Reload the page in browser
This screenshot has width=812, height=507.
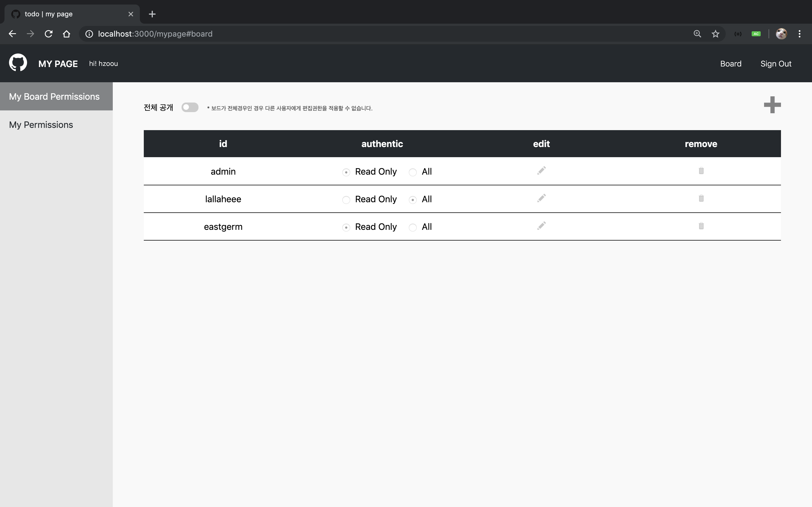coord(49,34)
